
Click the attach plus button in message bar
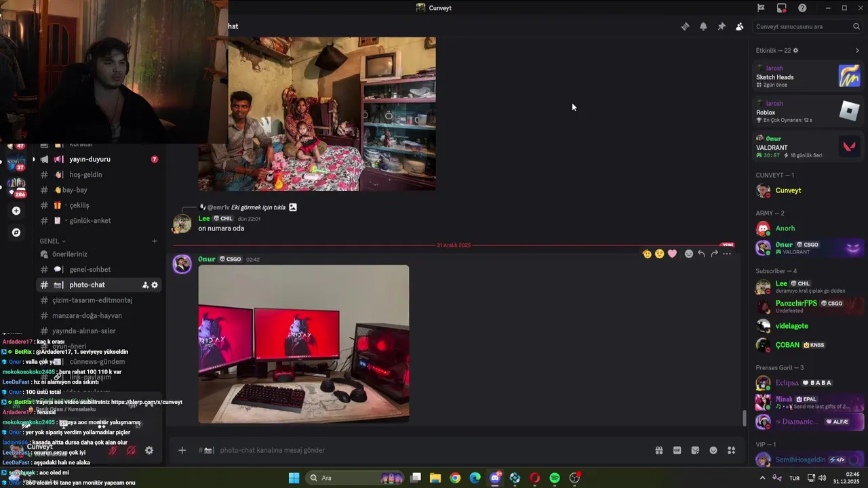pyautogui.click(x=182, y=450)
